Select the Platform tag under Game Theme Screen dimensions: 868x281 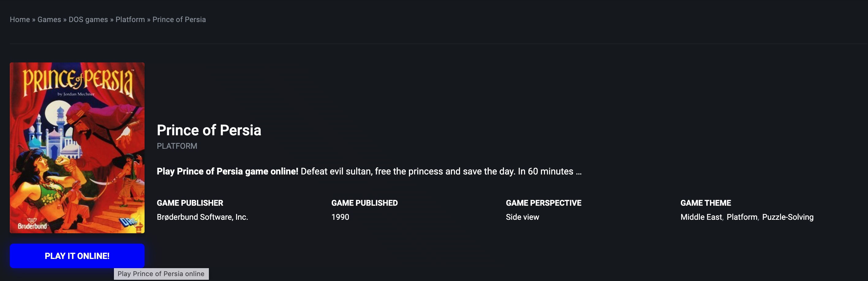tap(742, 217)
